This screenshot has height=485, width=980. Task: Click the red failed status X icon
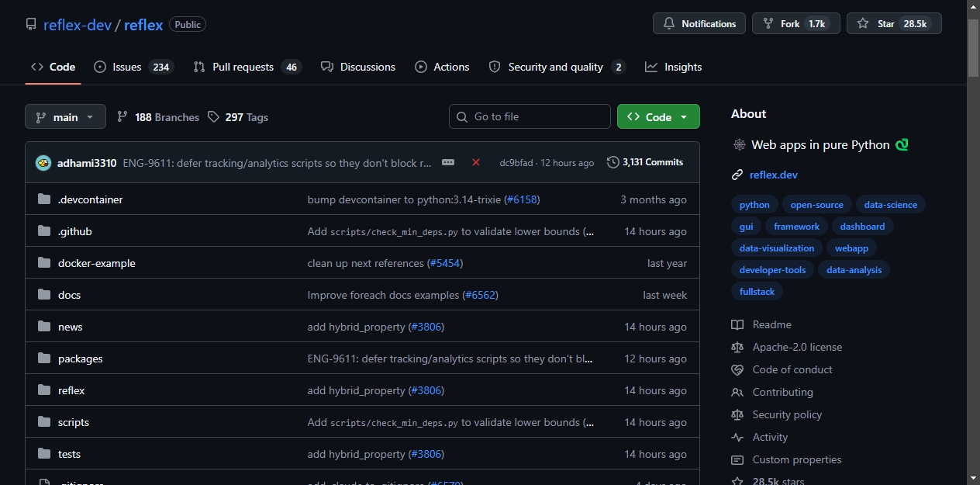(476, 162)
